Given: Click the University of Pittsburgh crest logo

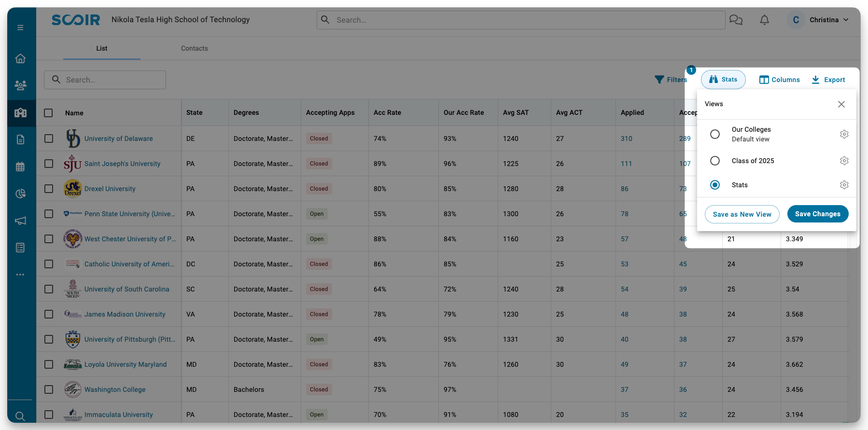Looking at the screenshot, I should pyautogui.click(x=73, y=339).
